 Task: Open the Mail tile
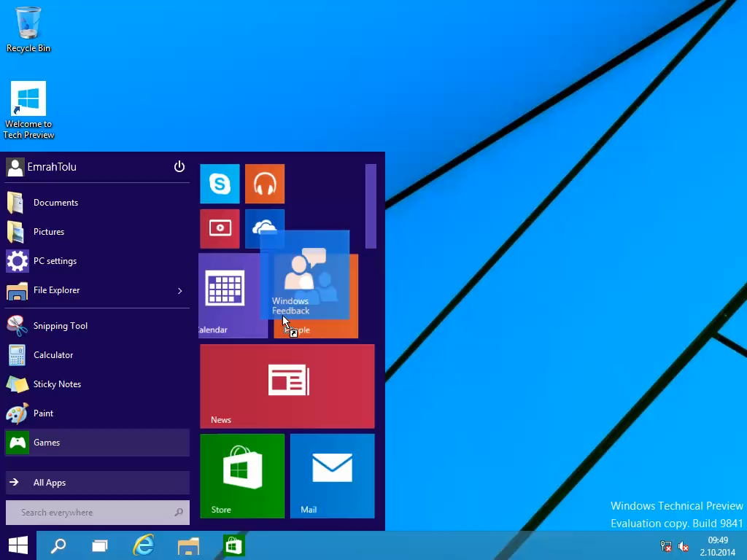click(332, 475)
